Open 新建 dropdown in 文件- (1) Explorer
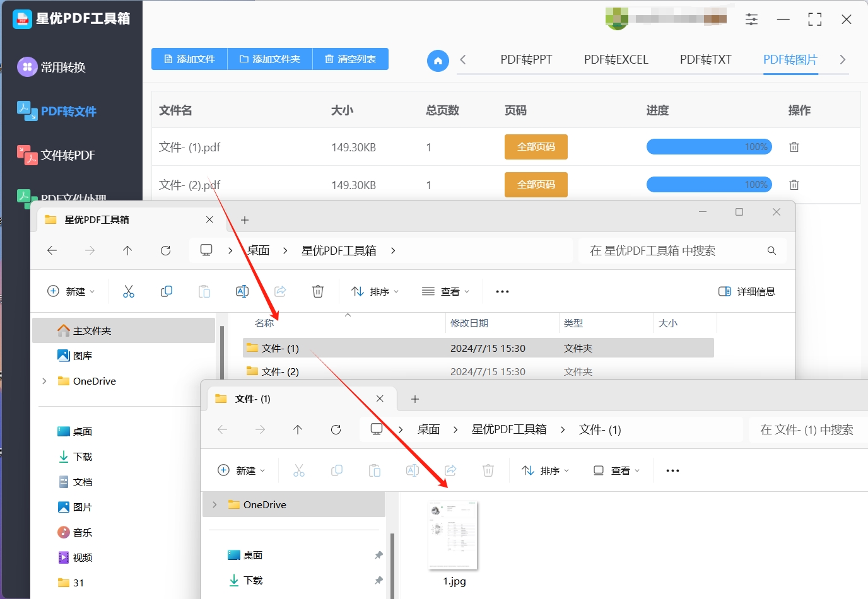868x599 pixels. (241, 470)
